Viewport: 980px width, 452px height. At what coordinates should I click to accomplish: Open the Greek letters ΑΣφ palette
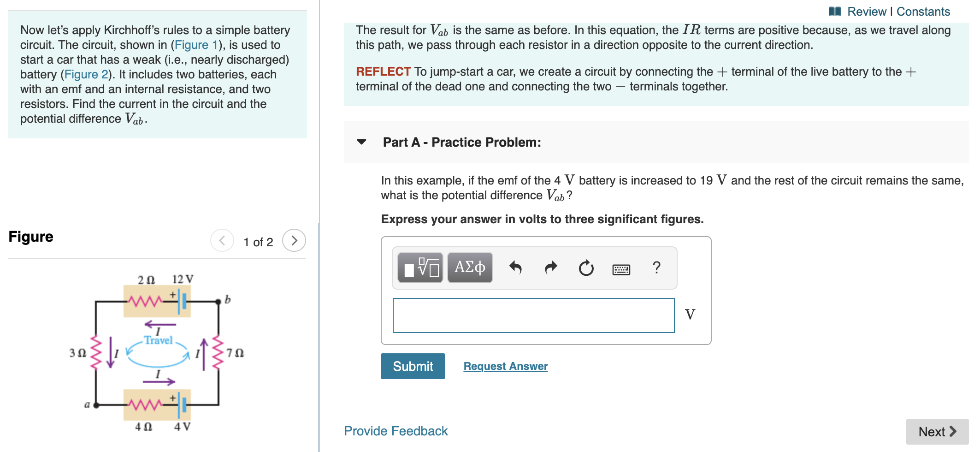pyautogui.click(x=469, y=268)
